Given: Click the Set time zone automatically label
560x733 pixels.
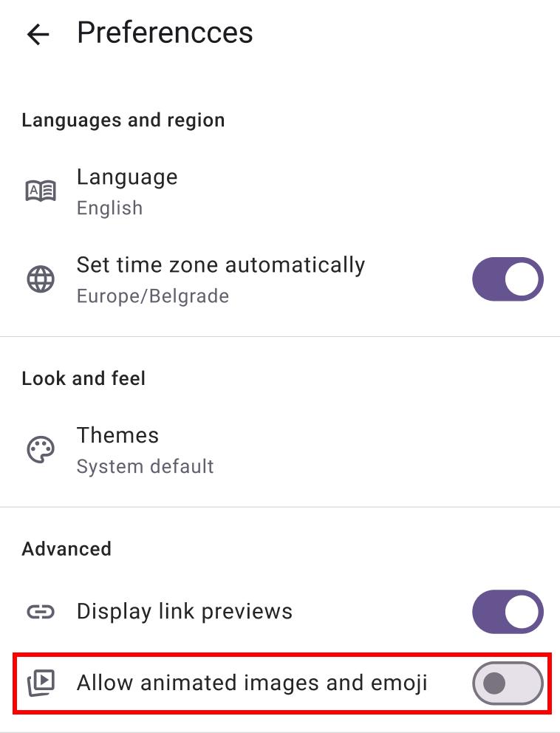Looking at the screenshot, I should [221, 265].
